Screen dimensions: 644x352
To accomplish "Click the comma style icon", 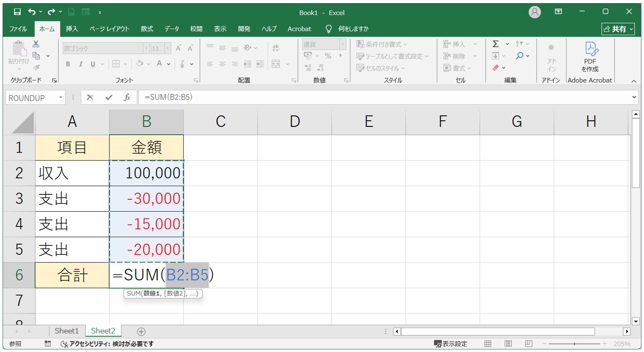I will pyautogui.click(x=340, y=56).
